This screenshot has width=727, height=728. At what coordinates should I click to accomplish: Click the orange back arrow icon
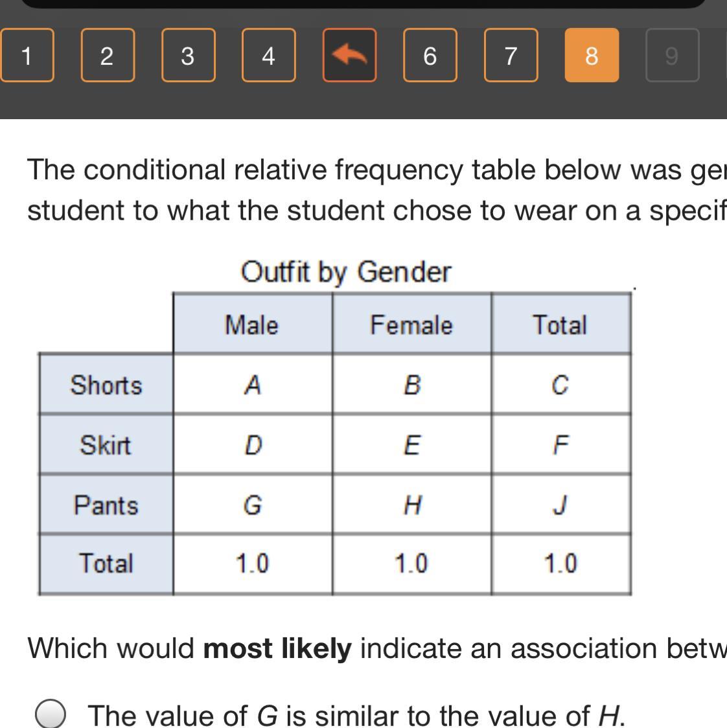349,56
